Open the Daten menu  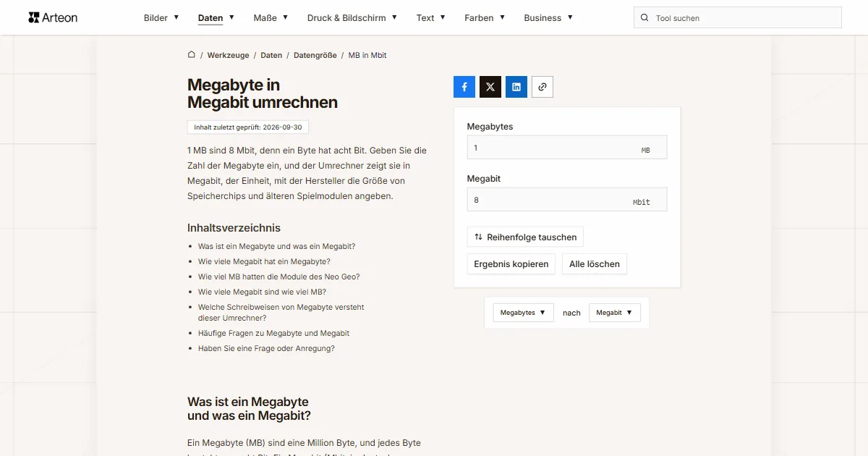click(x=216, y=18)
